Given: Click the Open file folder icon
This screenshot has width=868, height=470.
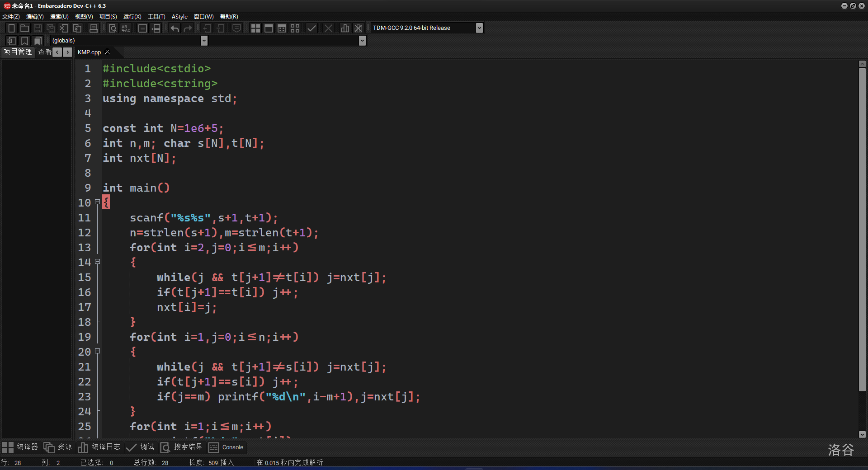Looking at the screenshot, I should (x=25, y=28).
